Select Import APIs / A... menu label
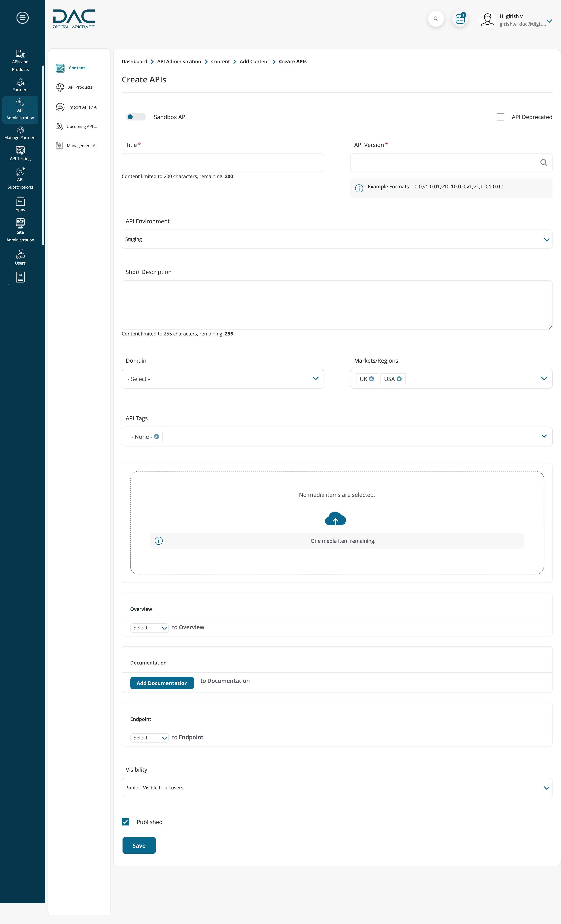The image size is (561, 924). 84,107
